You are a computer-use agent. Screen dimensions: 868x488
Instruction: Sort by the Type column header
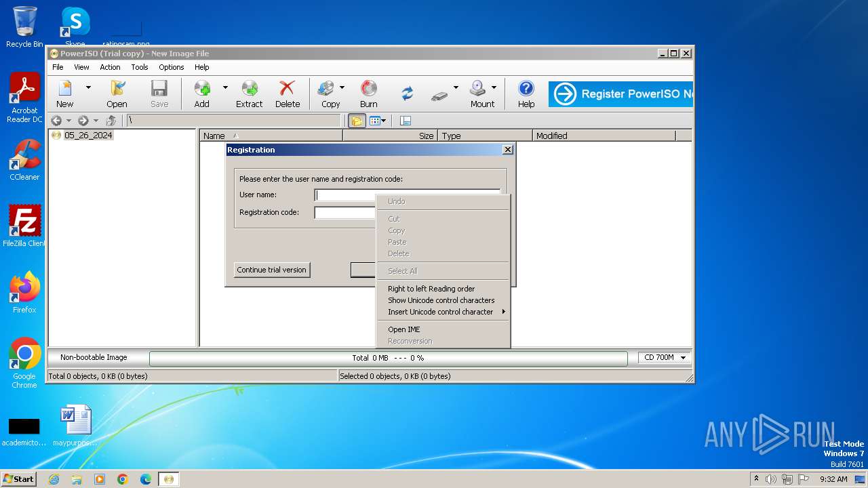(486, 136)
